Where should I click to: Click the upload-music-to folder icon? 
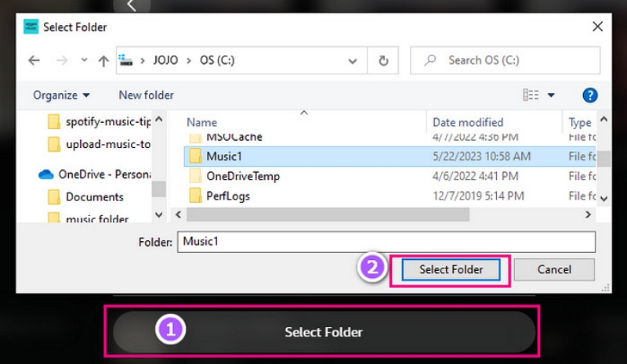coord(53,144)
